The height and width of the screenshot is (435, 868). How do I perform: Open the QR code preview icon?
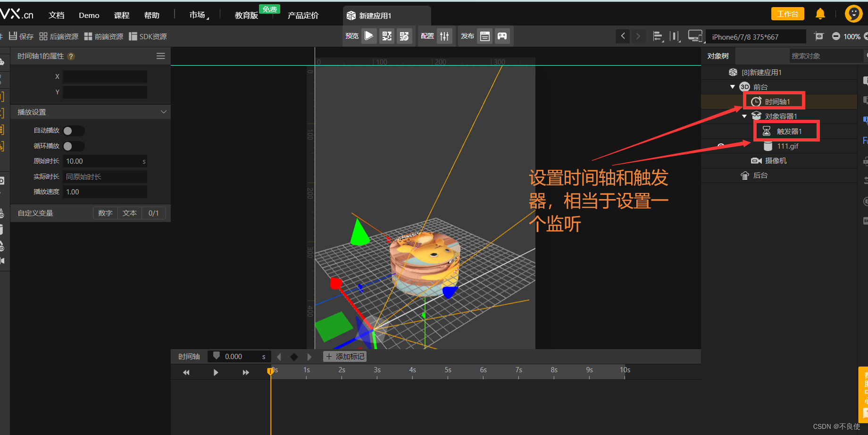click(x=387, y=35)
